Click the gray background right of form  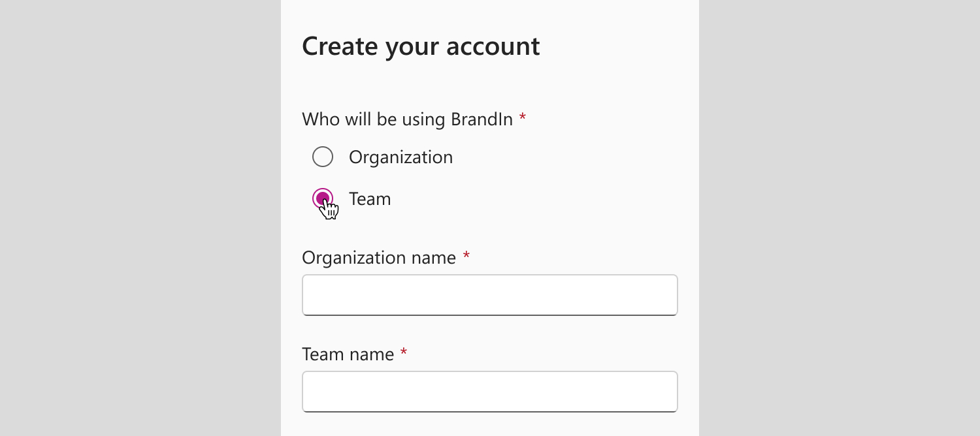tap(840, 218)
